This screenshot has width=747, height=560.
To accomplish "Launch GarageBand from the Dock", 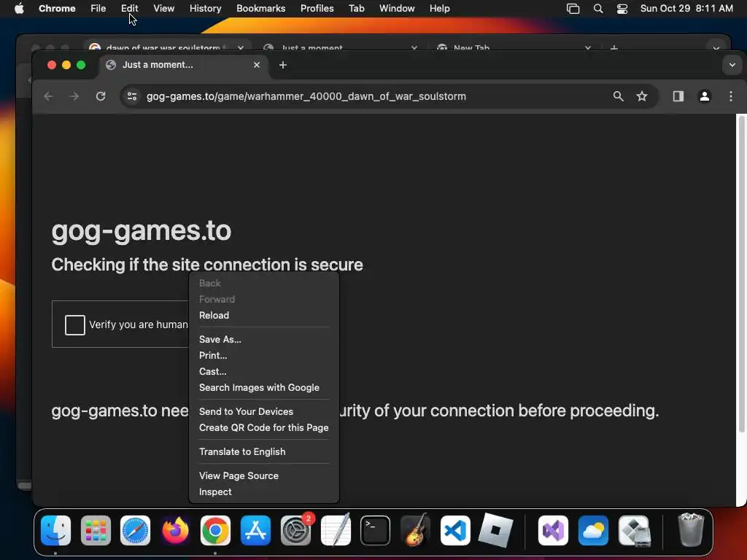I will 415,530.
